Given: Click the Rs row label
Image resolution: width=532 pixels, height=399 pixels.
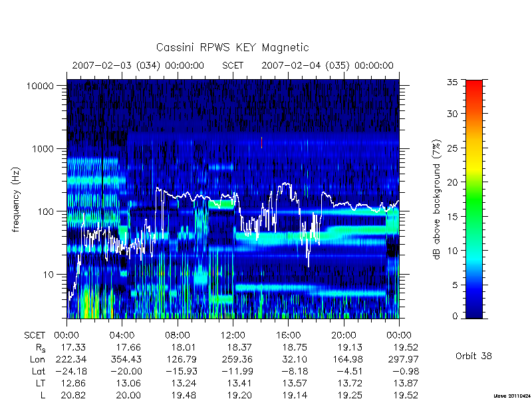Looking at the screenshot, I should pyautogui.click(x=41, y=348).
